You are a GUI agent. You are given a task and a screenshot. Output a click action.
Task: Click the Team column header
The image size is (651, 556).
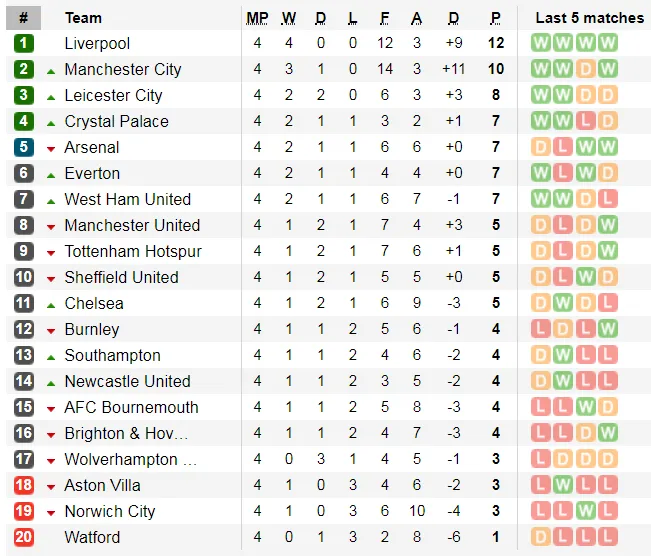pyautogui.click(x=83, y=18)
